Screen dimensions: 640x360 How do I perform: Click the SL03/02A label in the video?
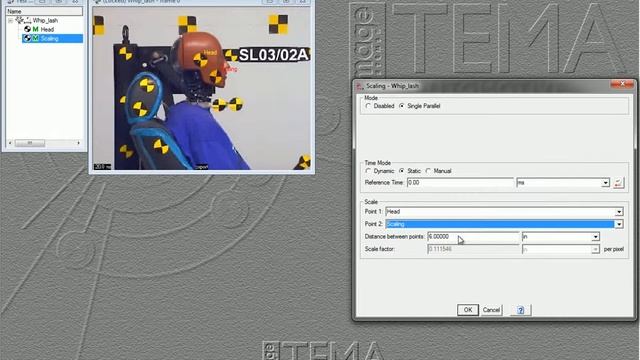(x=273, y=55)
